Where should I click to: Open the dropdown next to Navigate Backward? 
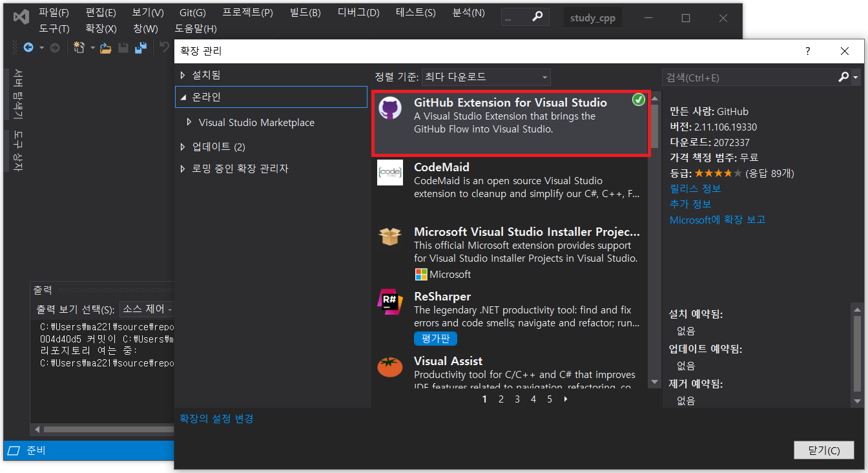[41, 47]
